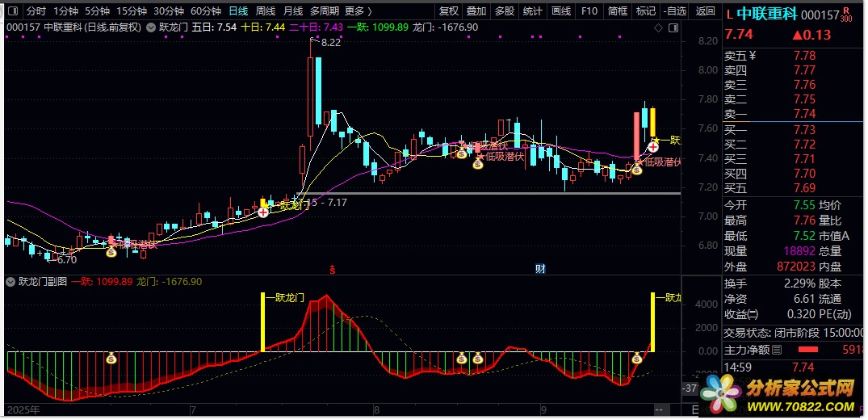Toggle the right info panel icon
This screenshot has width=868, height=420.
point(673,27)
